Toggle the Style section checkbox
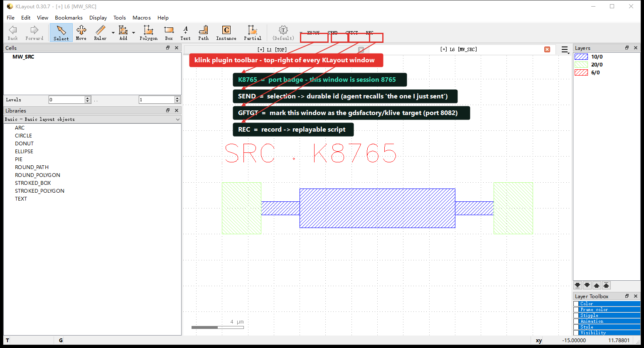 coord(576,327)
